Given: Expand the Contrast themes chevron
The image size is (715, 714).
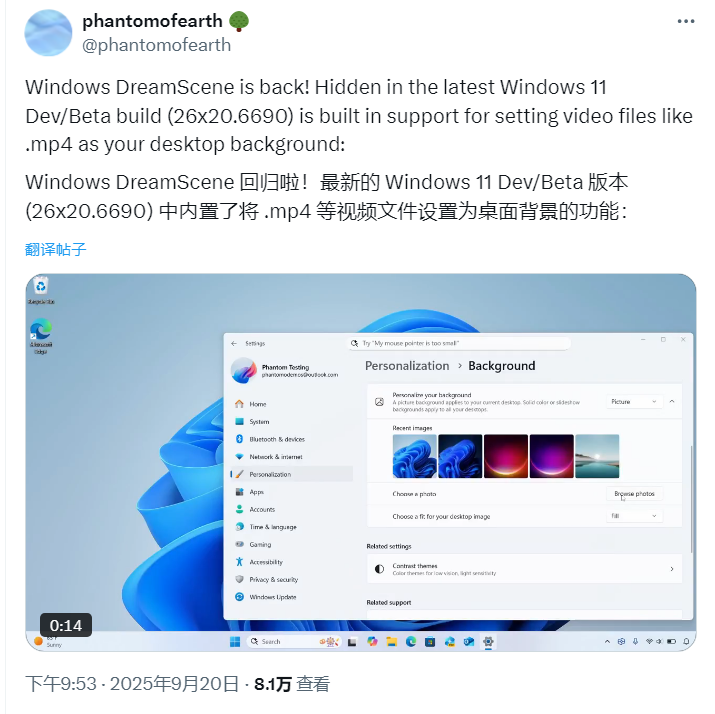Looking at the screenshot, I should [672, 569].
